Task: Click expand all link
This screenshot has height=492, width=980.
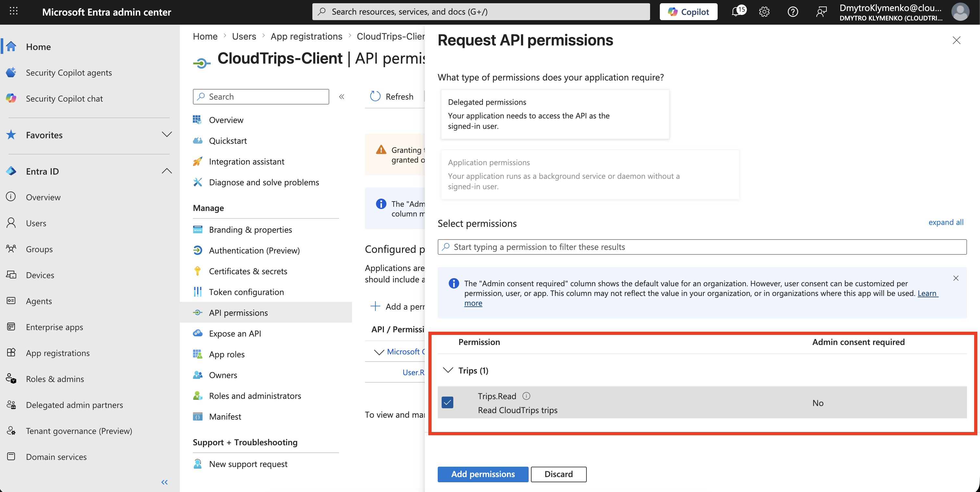Action: [x=946, y=222]
